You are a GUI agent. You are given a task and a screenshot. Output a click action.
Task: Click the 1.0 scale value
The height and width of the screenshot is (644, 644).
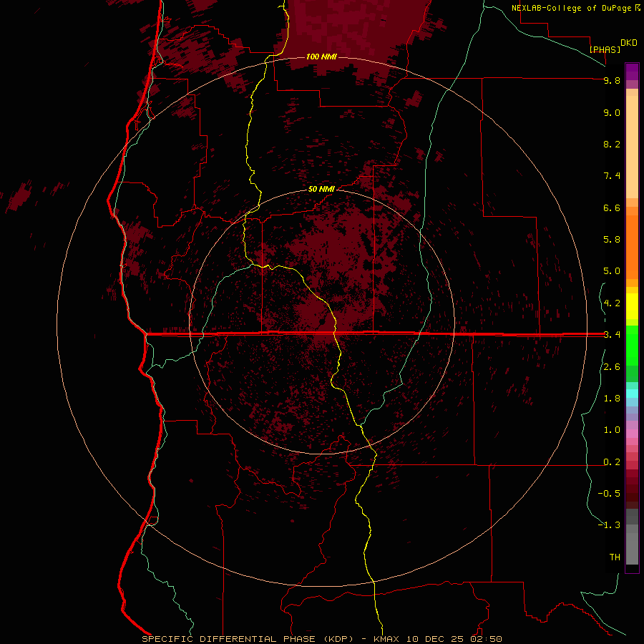tap(612, 430)
